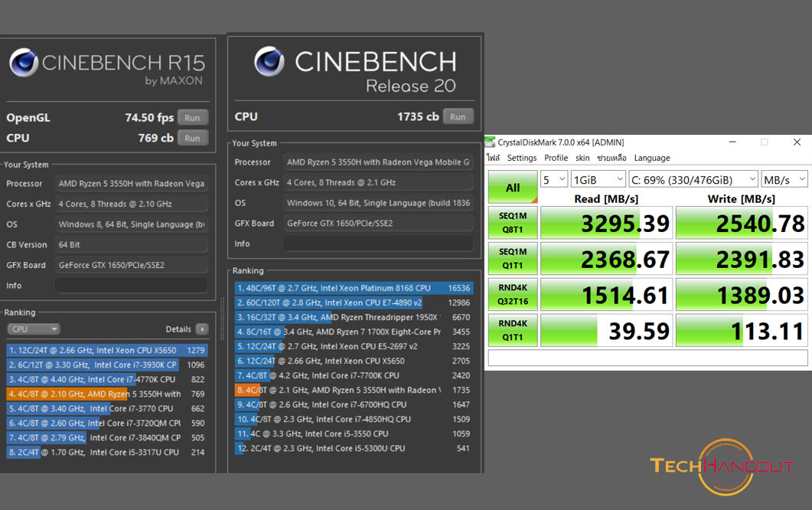
Task: Open the unit dropdown showing MB/s
Action: (x=784, y=179)
